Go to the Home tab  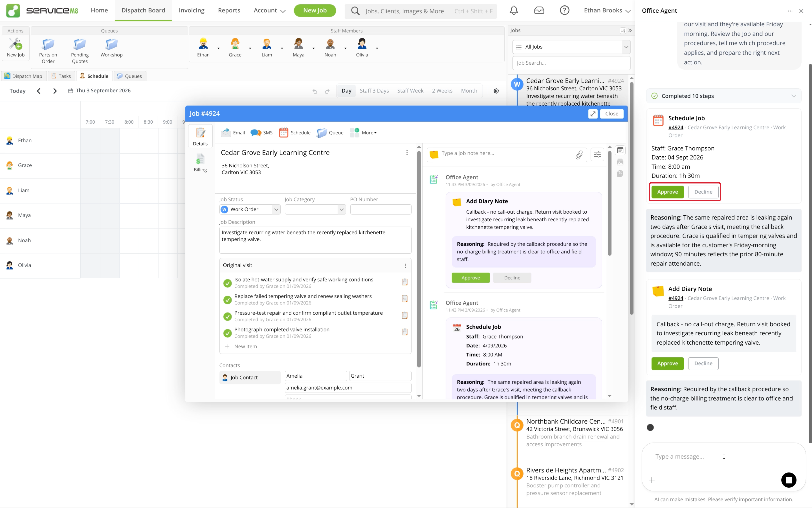(x=99, y=10)
